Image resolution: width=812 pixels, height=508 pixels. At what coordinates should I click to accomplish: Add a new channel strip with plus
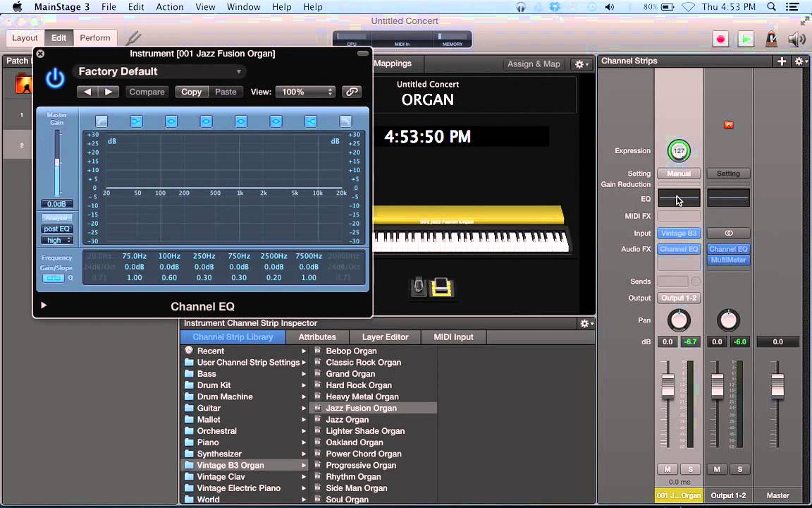(x=782, y=61)
